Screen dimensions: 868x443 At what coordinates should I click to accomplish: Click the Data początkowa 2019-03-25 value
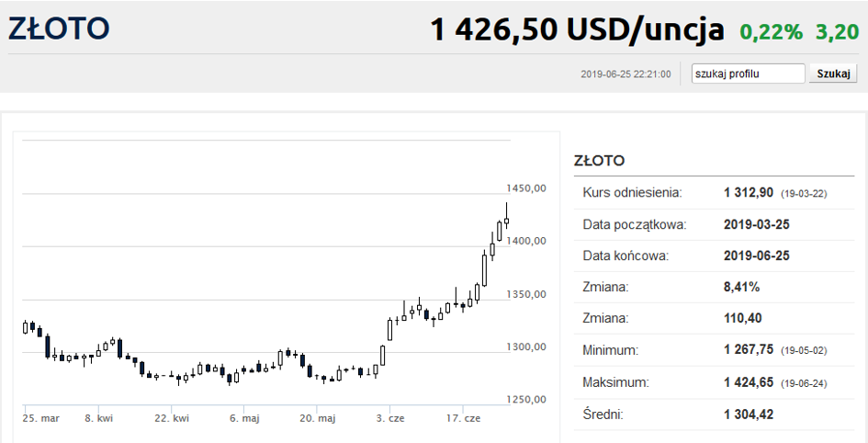click(x=756, y=224)
